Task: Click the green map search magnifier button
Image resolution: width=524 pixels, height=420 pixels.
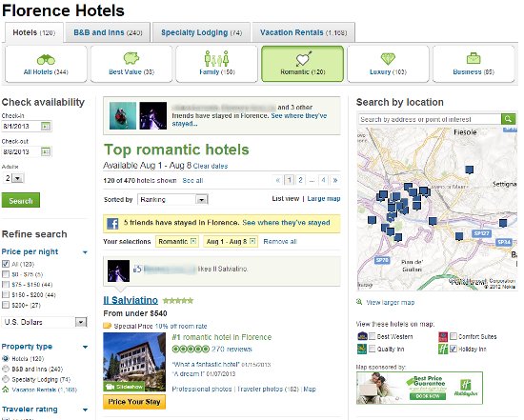Action: pyautogui.click(x=509, y=119)
